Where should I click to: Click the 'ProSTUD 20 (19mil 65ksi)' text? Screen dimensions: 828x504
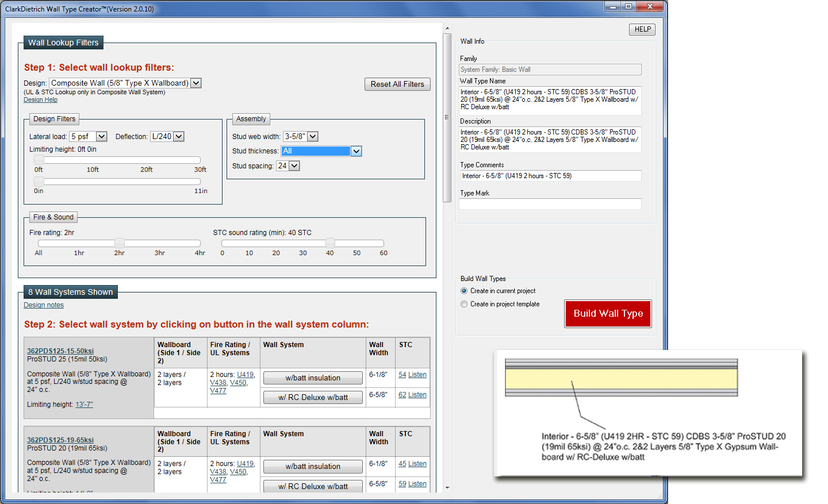pyautogui.click(x=67, y=448)
